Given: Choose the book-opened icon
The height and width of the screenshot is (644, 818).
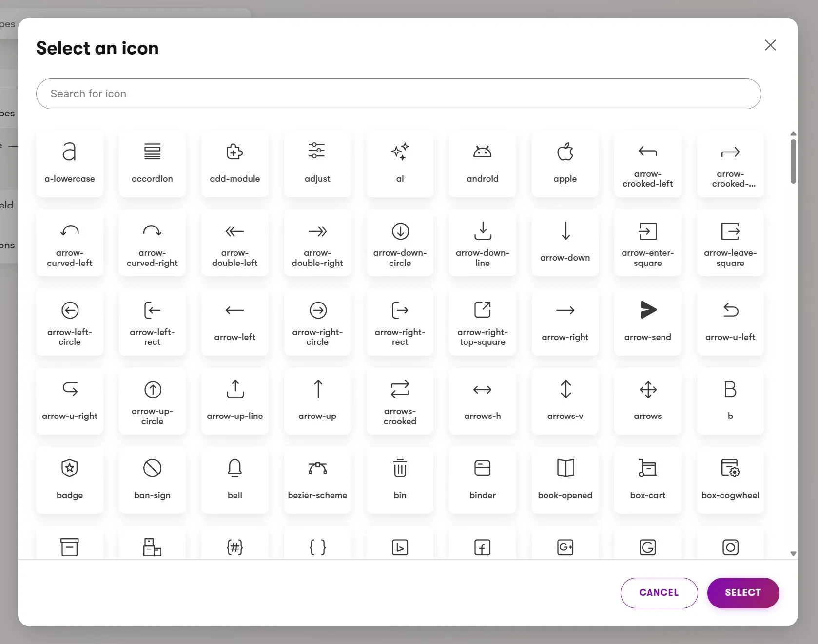Looking at the screenshot, I should click(565, 480).
